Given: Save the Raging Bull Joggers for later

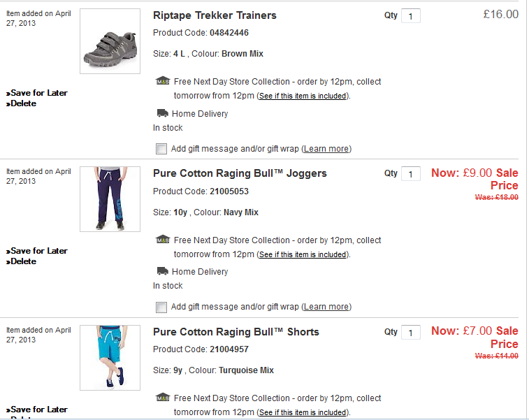Looking at the screenshot, I should click(x=39, y=251).
